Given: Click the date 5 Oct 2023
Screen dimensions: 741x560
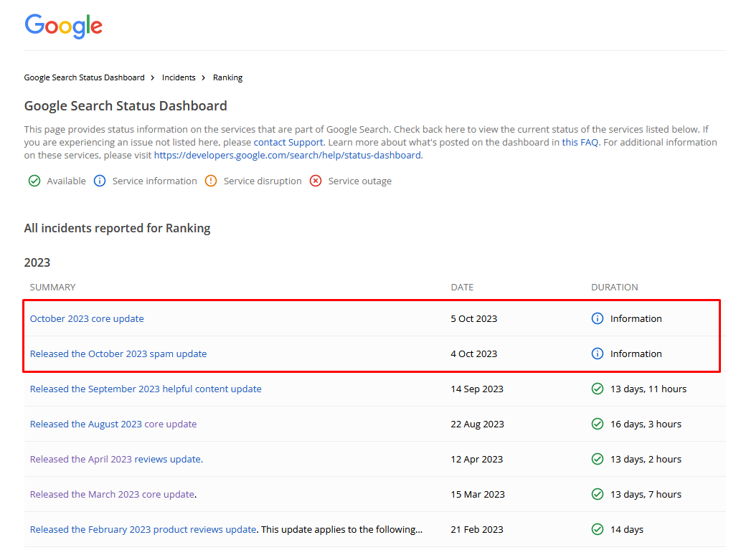Looking at the screenshot, I should pyautogui.click(x=474, y=318).
